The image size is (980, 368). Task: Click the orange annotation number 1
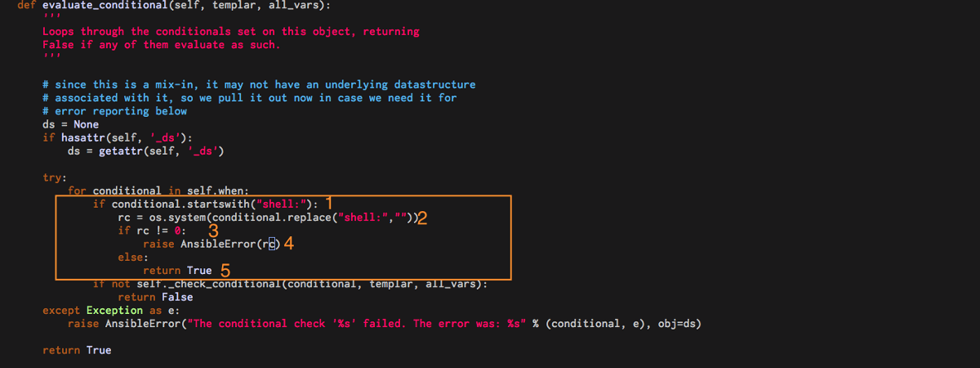(330, 202)
